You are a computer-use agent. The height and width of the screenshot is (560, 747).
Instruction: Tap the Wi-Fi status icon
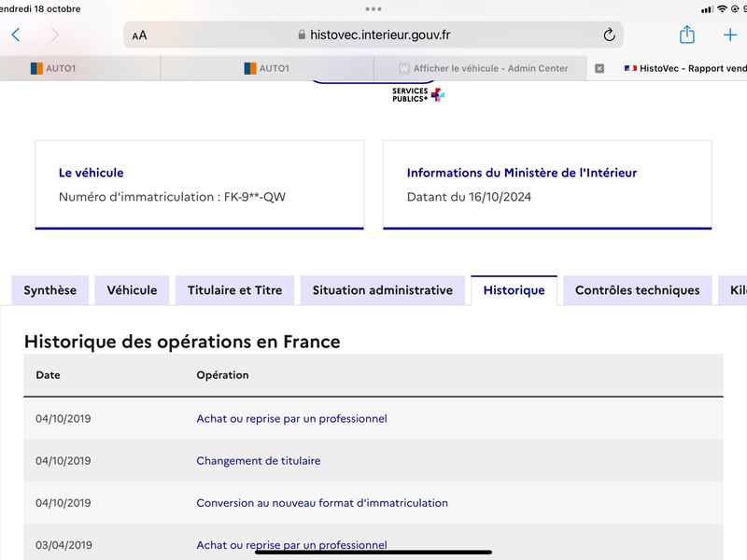click(x=722, y=9)
